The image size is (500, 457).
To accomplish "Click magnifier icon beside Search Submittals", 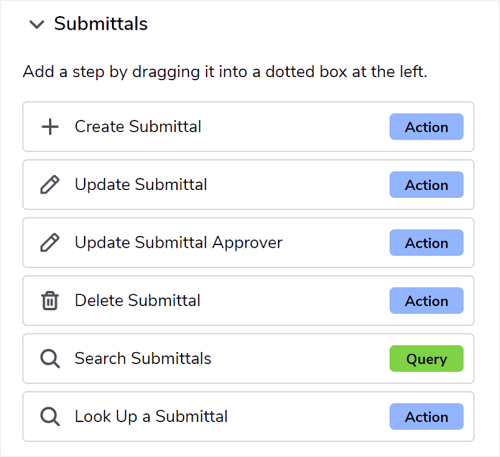I will coord(50,359).
